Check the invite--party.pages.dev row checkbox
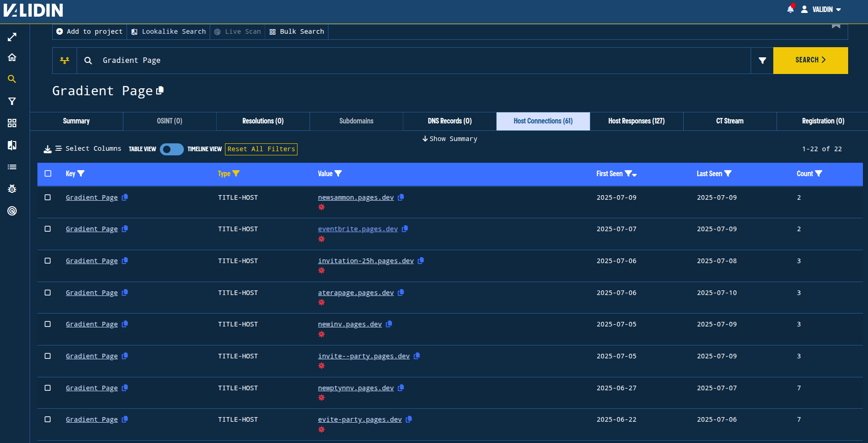The image size is (868, 443). [48, 356]
